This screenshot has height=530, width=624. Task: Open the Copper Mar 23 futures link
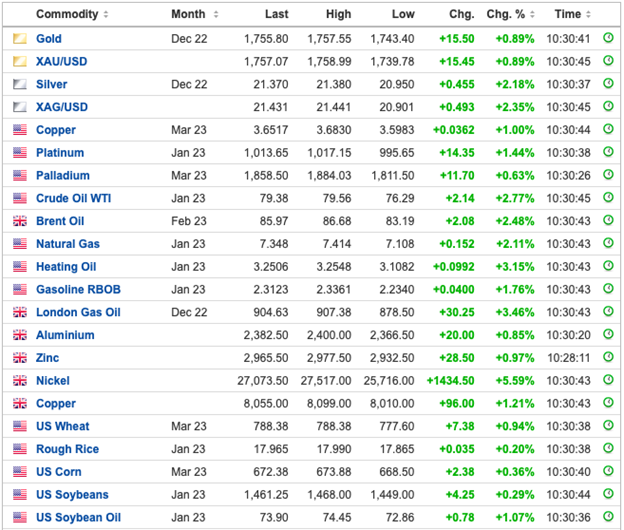coord(56,130)
